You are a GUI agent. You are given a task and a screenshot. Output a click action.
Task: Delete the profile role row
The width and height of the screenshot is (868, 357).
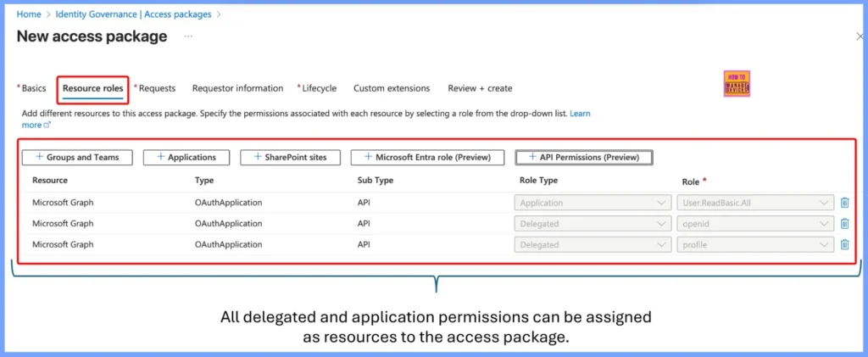click(844, 244)
